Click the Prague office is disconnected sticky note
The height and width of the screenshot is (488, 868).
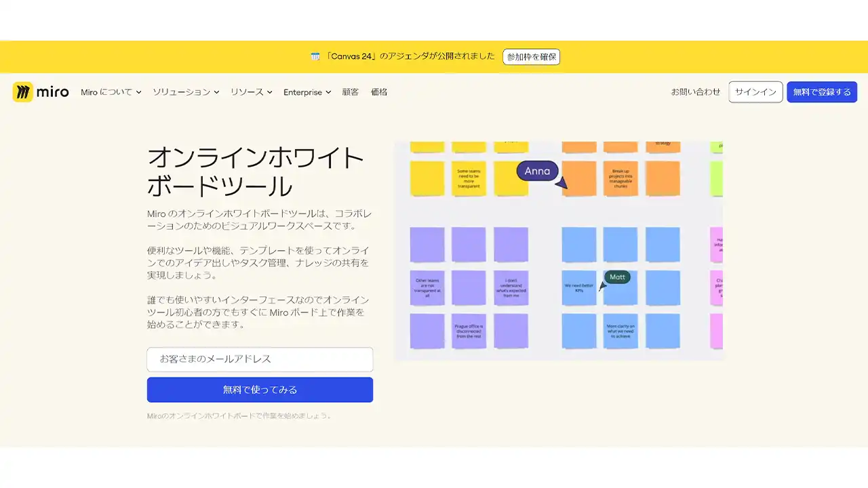point(469,331)
